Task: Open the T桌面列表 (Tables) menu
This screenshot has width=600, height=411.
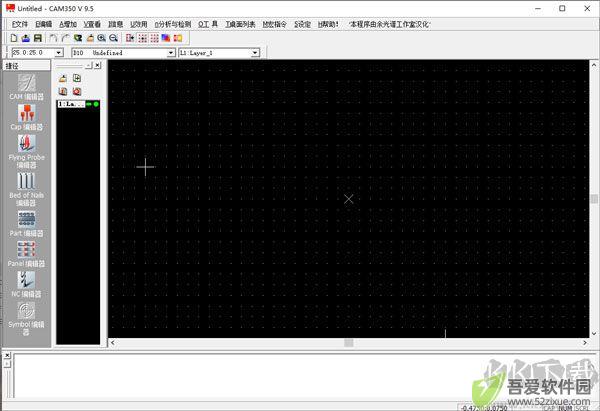Action: tap(240, 24)
